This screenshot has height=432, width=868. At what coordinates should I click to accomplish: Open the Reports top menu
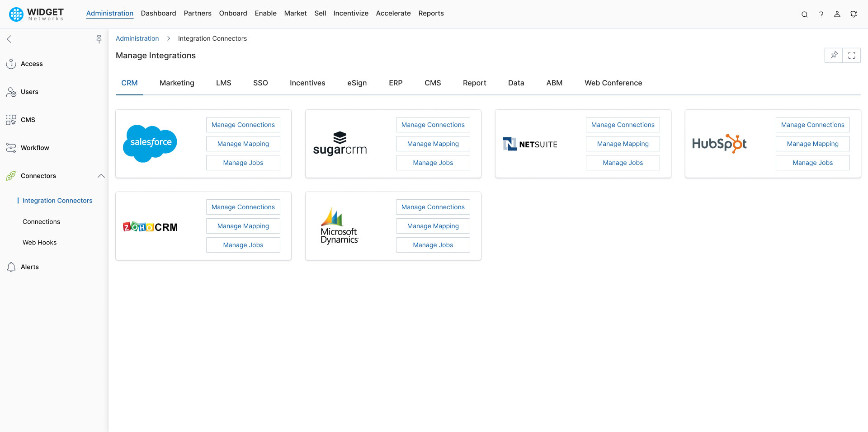[x=431, y=14]
